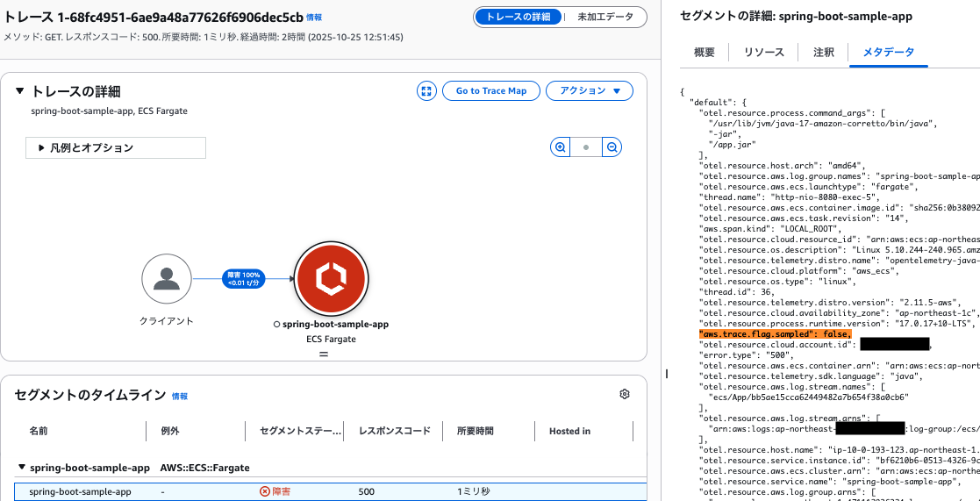Open the アクション dropdown menu
The height and width of the screenshot is (501, 980).
click(589, 91)
